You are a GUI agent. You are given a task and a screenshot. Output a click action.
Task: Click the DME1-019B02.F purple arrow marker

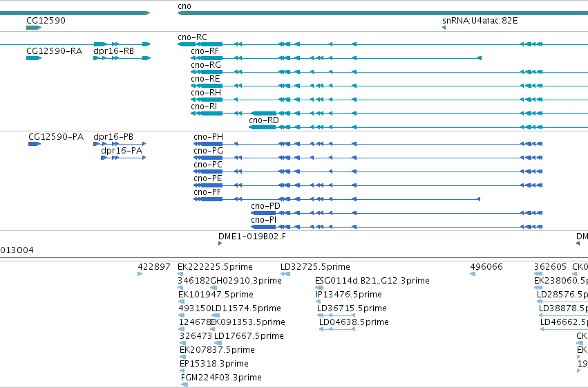[x=220, y=243]
